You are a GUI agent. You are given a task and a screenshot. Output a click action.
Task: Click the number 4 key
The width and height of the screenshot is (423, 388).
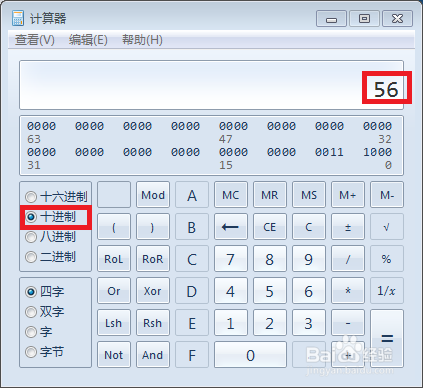231,291
